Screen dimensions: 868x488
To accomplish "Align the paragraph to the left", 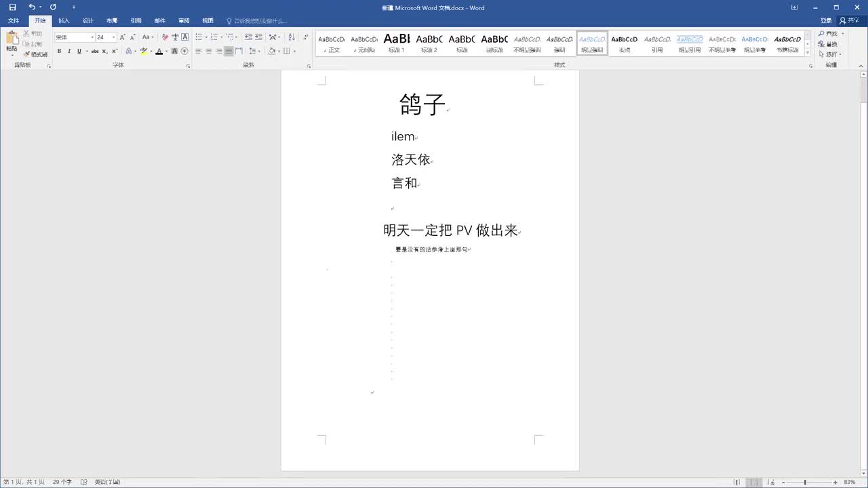I will click(199, 51).
